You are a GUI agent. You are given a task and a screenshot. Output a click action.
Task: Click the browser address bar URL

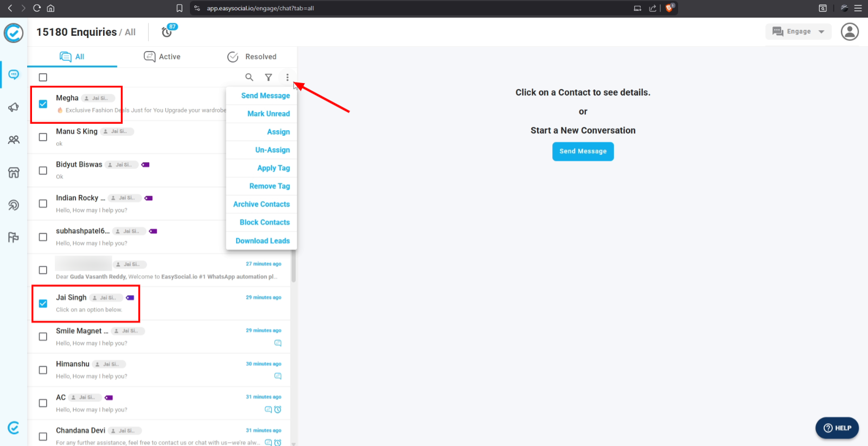coord(260,8)
